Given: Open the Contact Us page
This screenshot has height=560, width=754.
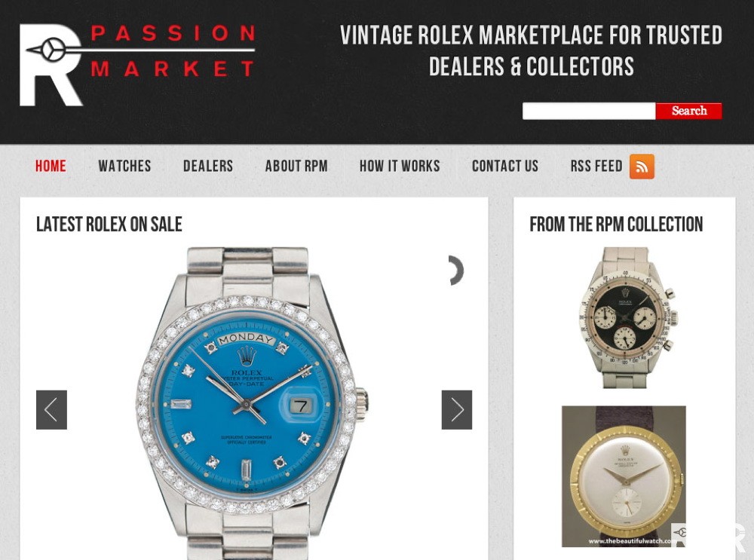Looking at the screenshot, I should (505, 166).
